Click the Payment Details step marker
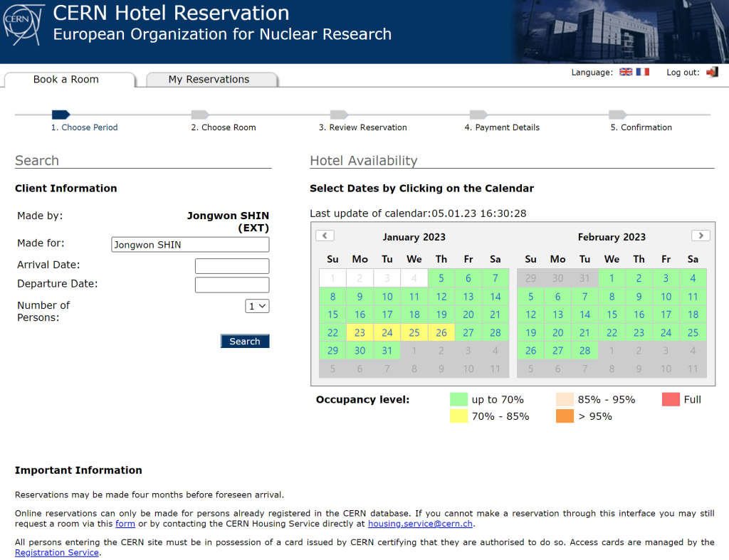Screen dimensions: 729x560 [478, 115]
